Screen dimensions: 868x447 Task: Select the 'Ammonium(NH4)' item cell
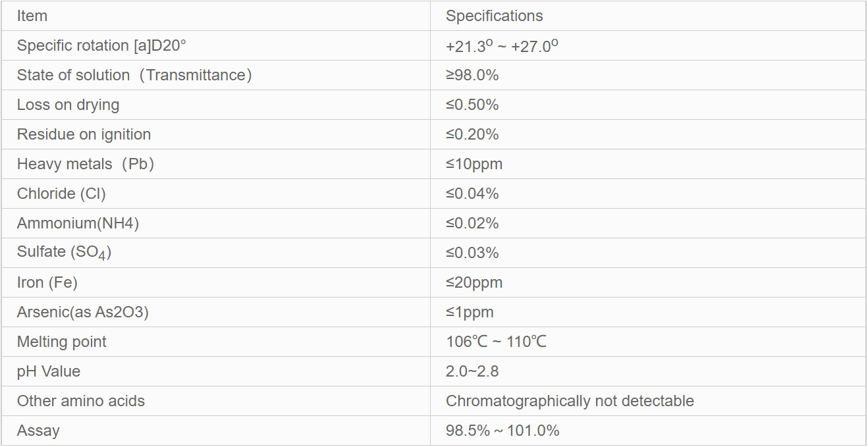78,223
